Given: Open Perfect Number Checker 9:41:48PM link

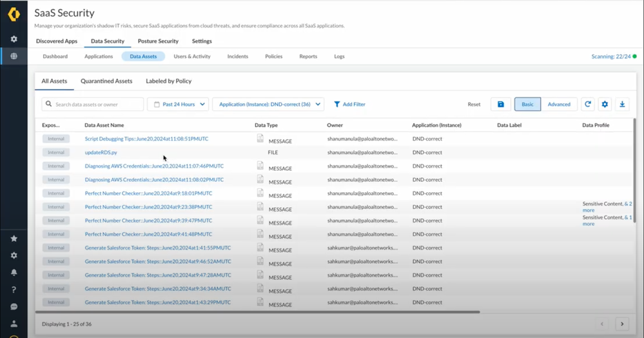Looking at the screenshot, I should (x=149, y=234).
